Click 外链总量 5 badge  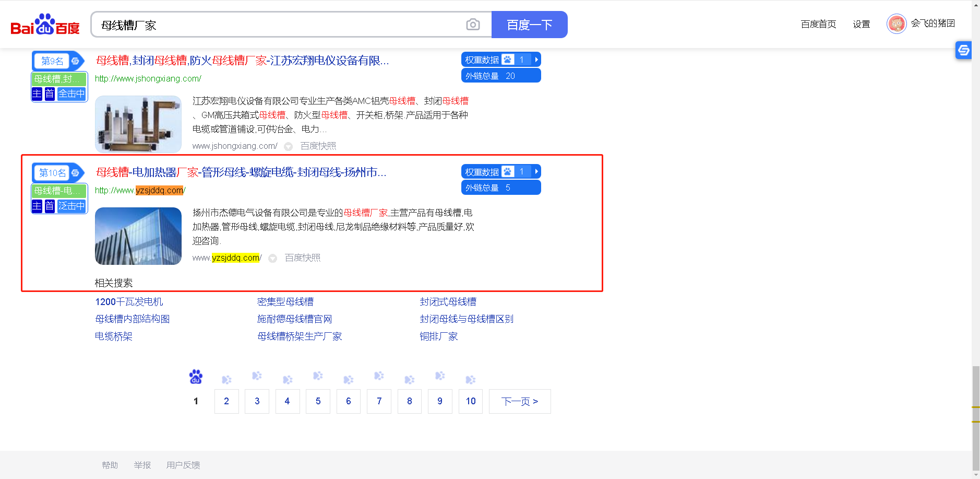coord(501,188)
